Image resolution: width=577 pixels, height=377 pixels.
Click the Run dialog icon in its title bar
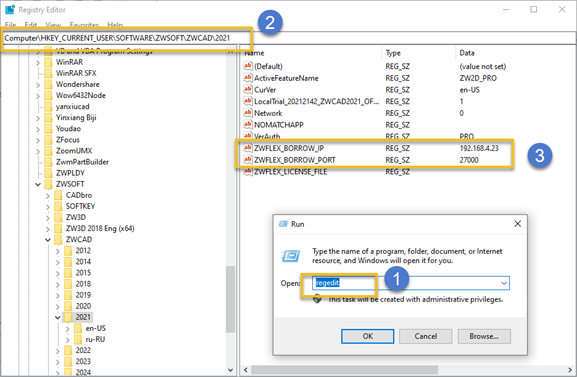(283, 224)
